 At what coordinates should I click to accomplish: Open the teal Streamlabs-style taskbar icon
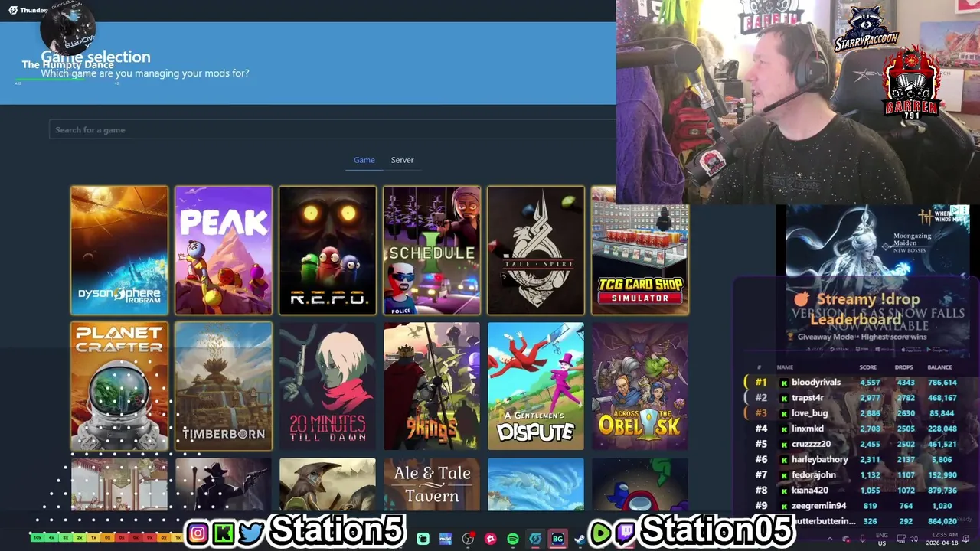coord(423,539)
